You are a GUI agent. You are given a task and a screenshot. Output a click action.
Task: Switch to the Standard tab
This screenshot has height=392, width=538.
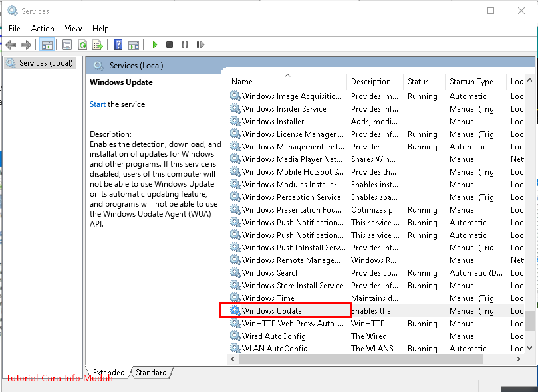[151, 373]
